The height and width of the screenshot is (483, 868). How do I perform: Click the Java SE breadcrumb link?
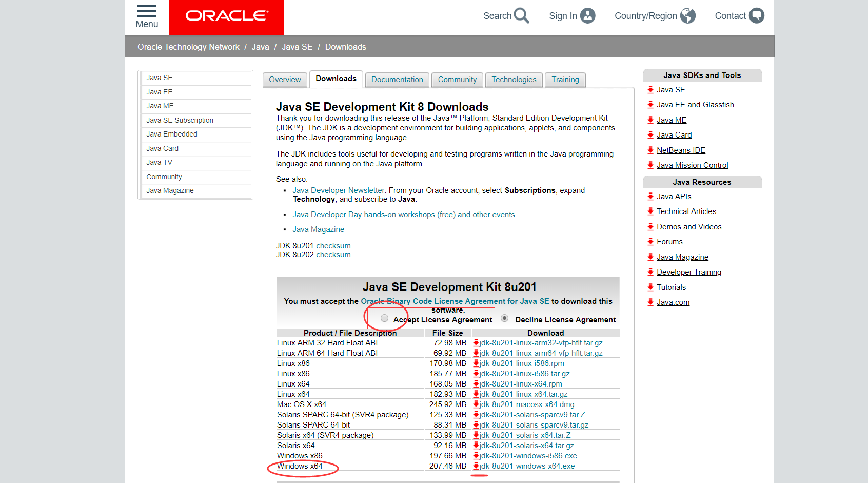coord(297,47)
